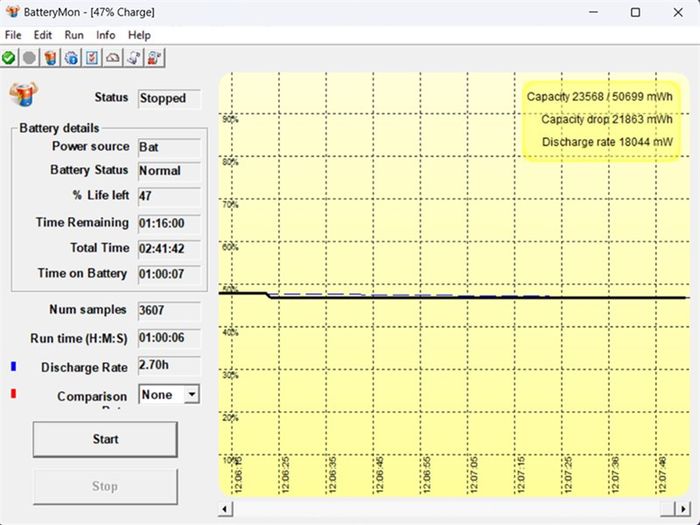
Task: Click the gray octagon stop icon in toolbar
Action: click(x=29, y=58)
